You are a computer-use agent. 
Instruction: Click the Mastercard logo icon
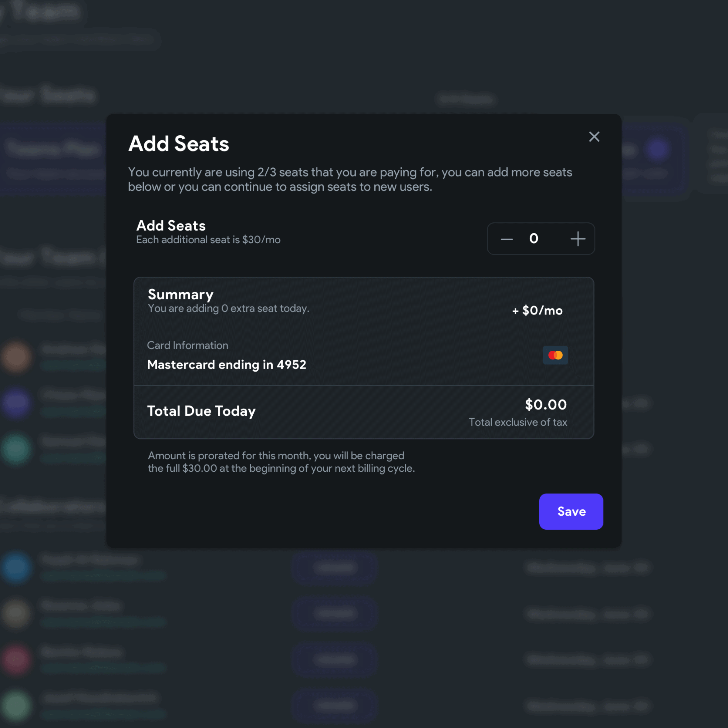pos(555,355)
